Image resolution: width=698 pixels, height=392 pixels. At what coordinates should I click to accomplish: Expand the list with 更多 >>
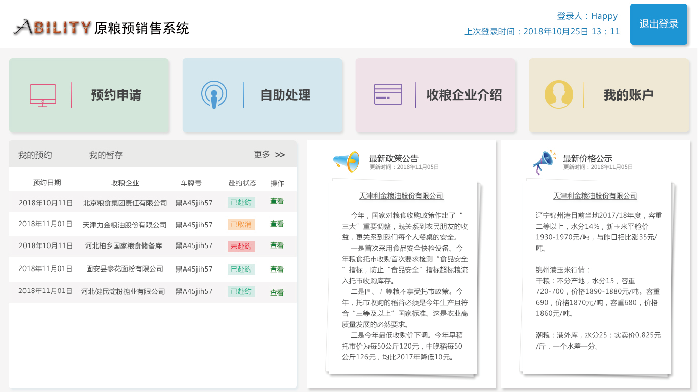tap(269, 154)
